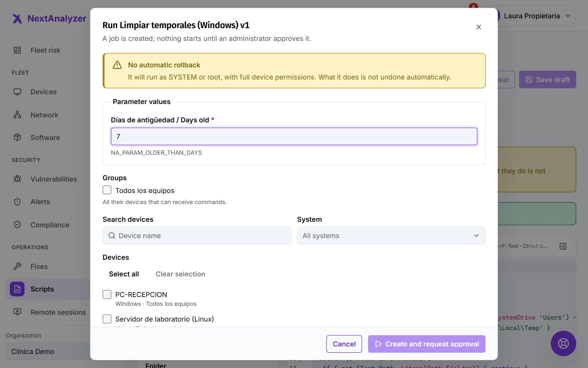Click the Device name search field
The image size is (588, 368).
coord(197,236)
